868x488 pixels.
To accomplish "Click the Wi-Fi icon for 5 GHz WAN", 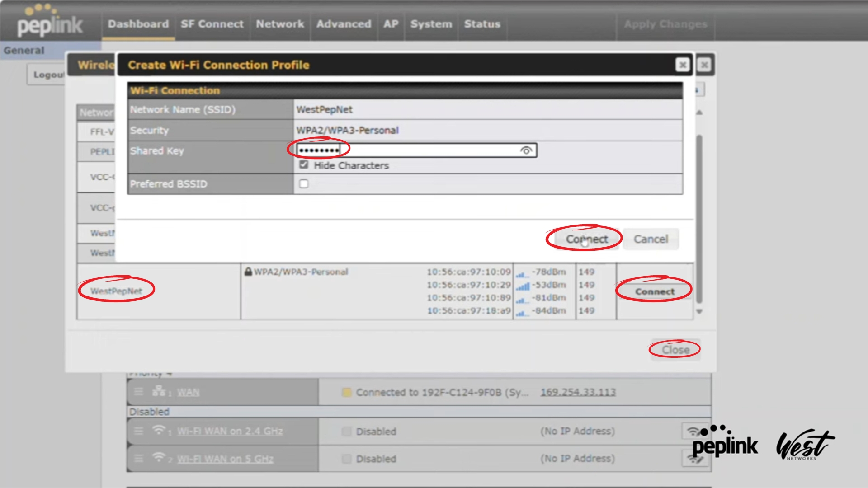I will pyautogui.click(x=159, y=457).
